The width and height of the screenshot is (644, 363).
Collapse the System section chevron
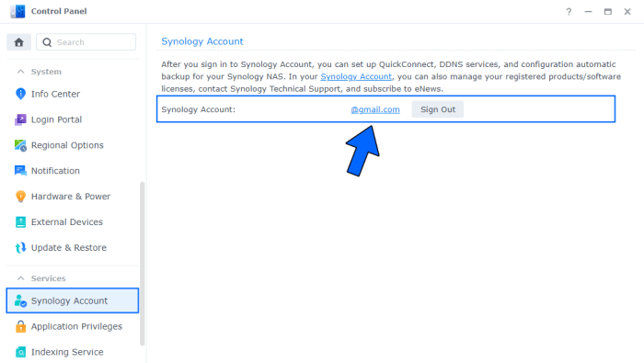pos(20,72)
